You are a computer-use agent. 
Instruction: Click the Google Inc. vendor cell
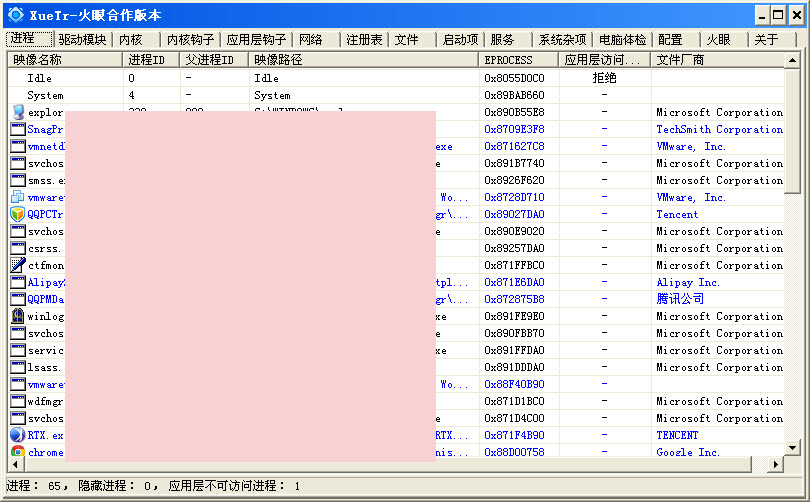(x=688, y=452)
